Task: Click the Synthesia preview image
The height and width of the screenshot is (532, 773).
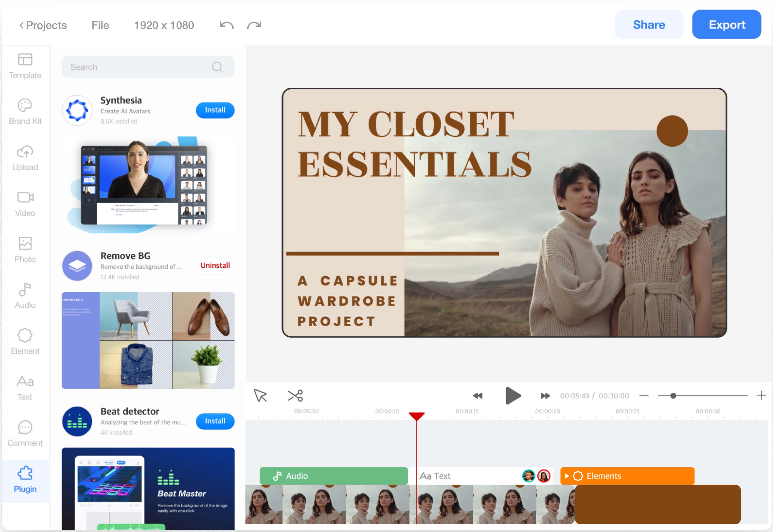Action: click(x=148, y=185)
